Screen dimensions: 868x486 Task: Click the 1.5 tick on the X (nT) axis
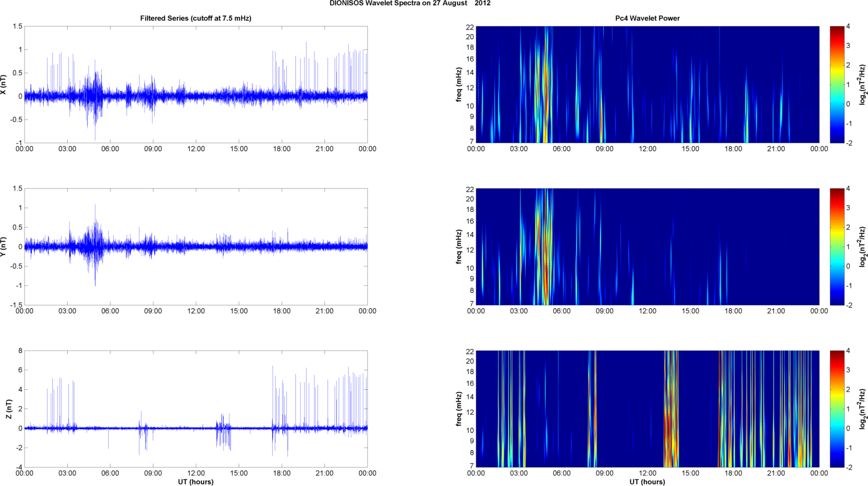18,26
